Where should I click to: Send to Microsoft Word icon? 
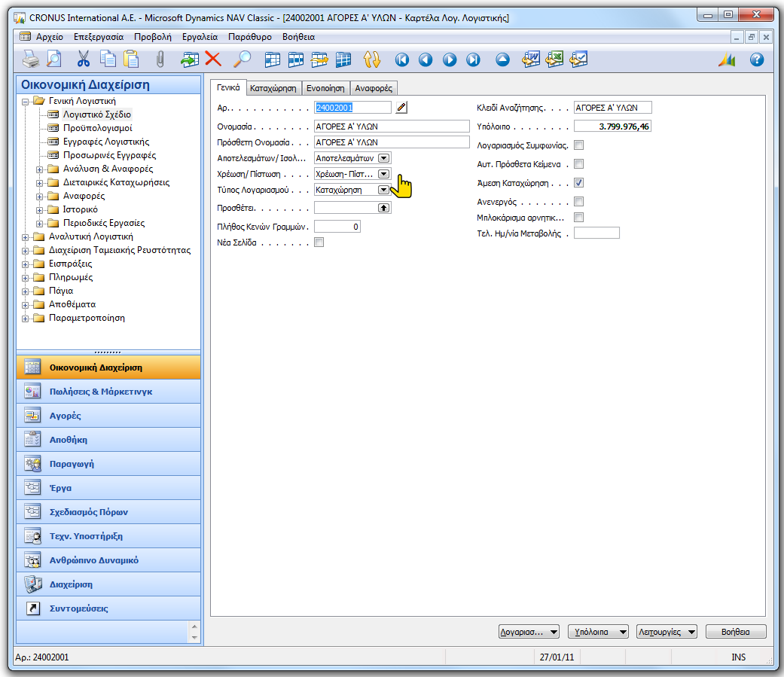coord(530,59)
